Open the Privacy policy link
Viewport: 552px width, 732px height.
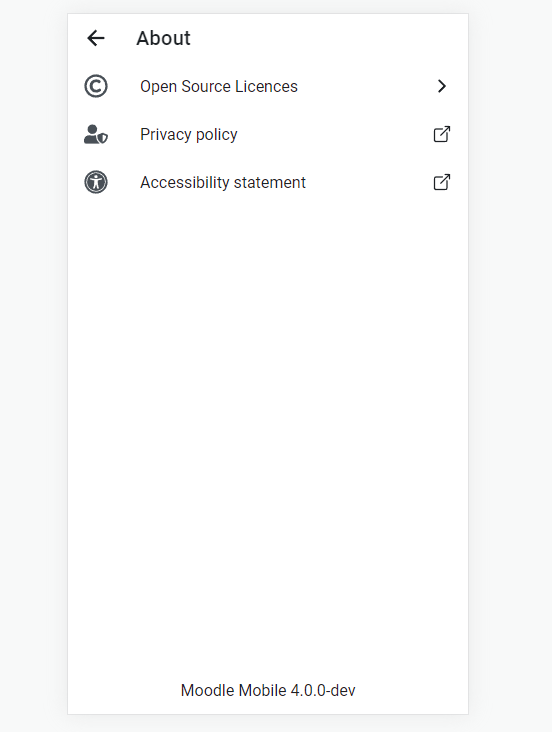tap(268, 134)
